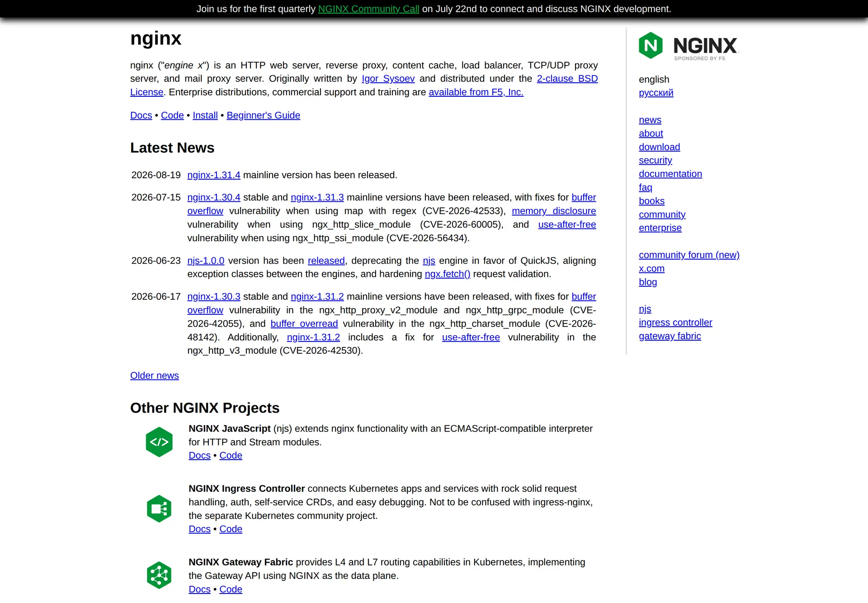
Task: Open the ngx.fetch() link
Action: coord(448,274)
